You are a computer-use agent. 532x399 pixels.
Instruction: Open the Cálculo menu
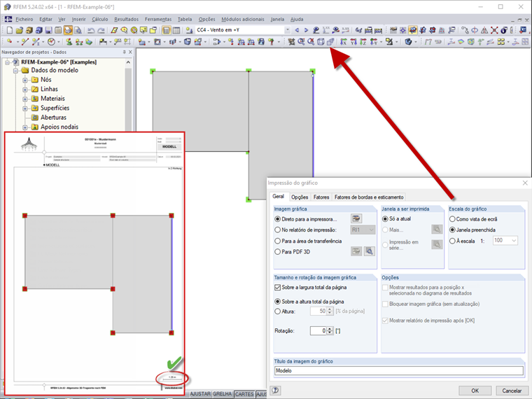click(99, 20)
